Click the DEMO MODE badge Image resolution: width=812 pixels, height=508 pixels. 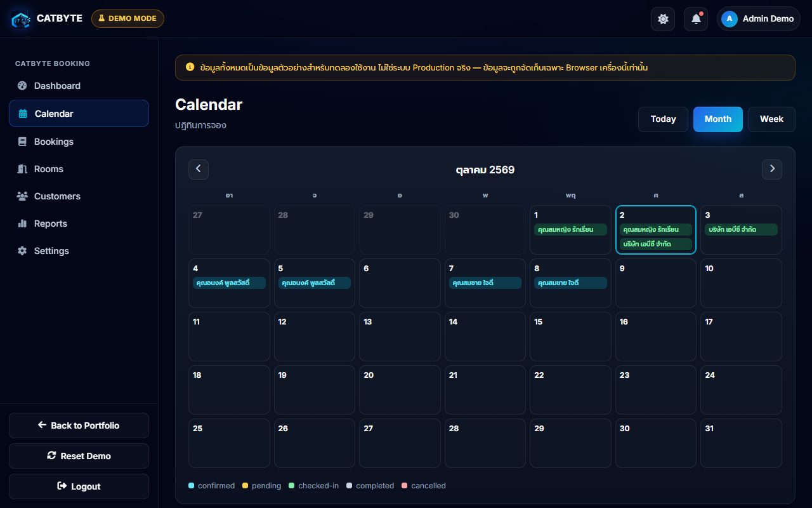(x=128, y=18)
